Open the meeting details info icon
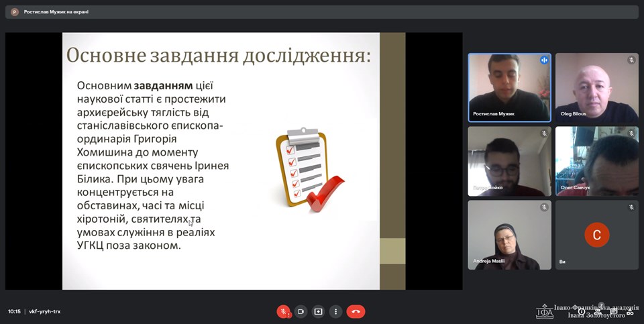This screenshot has width=644, height=324. tap(581, 311)
